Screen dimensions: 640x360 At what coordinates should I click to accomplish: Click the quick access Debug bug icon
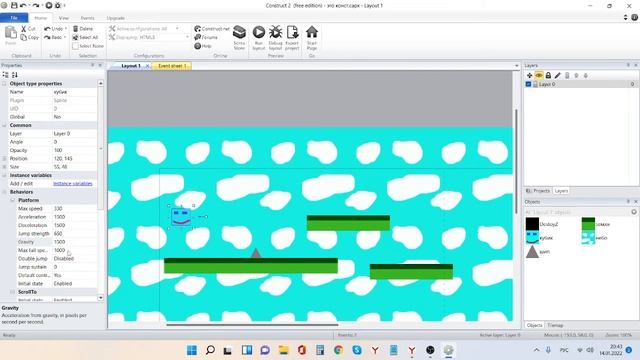tap(58, 6)
